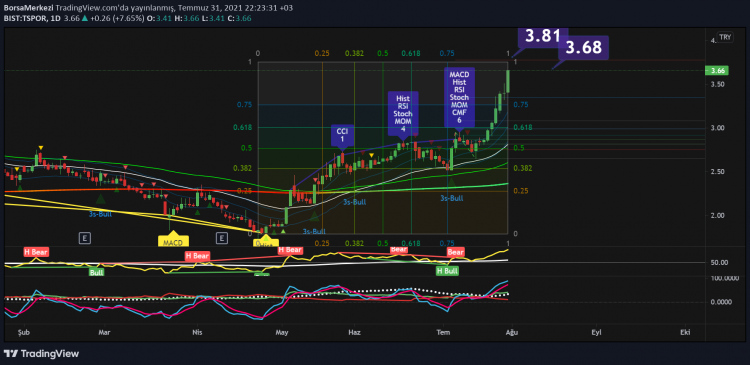
Task: Click the 3s-Bull text below the Tem candles
Action: pyautogui.click(x=452, y=198)
